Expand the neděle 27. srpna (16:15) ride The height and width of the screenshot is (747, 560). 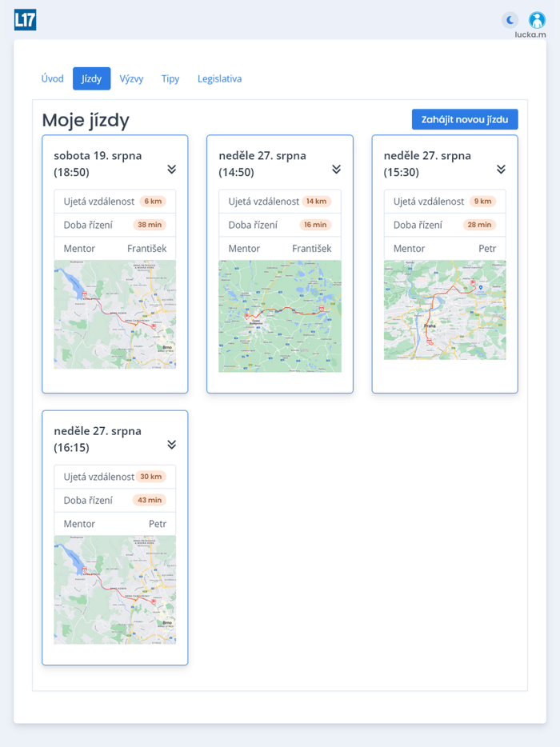click(x=171, y=445)
